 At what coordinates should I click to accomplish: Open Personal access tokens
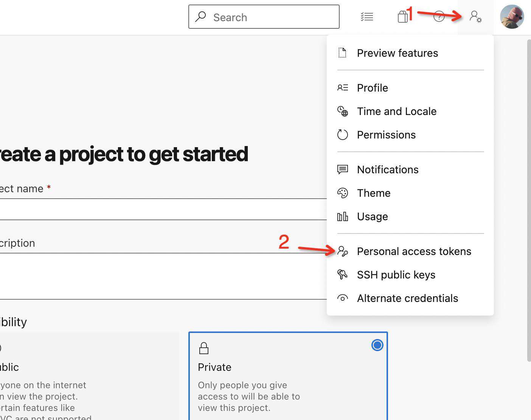point(410,251)
